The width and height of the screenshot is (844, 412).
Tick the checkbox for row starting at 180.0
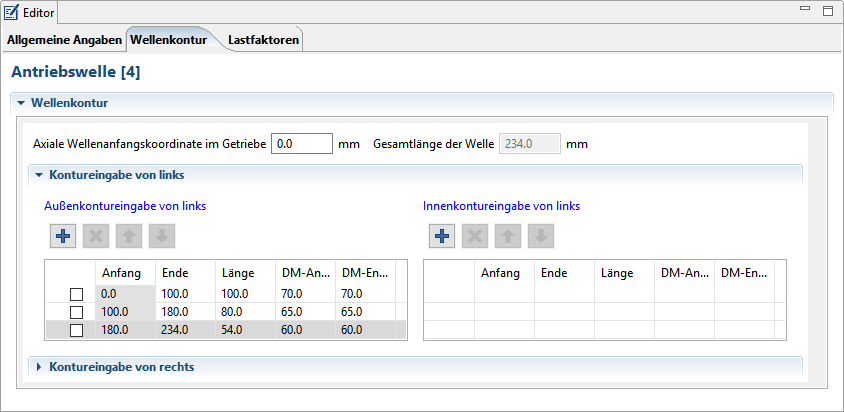tap(76, 331)
